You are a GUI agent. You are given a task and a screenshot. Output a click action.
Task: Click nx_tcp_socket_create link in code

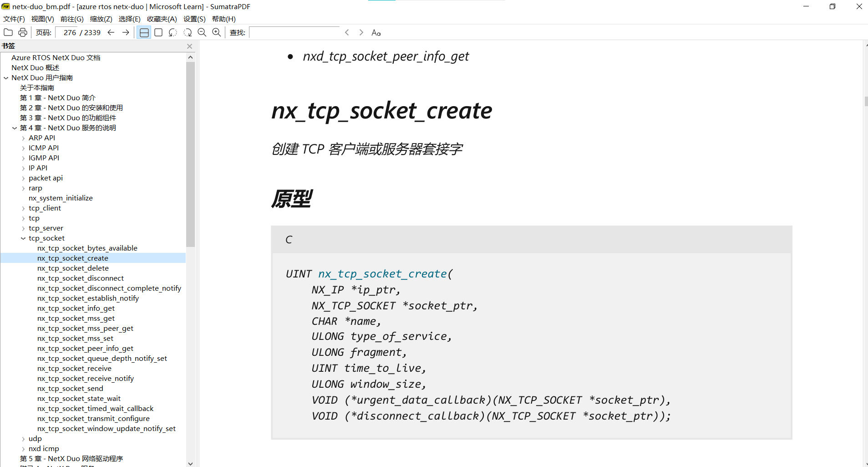click(382, 274)
